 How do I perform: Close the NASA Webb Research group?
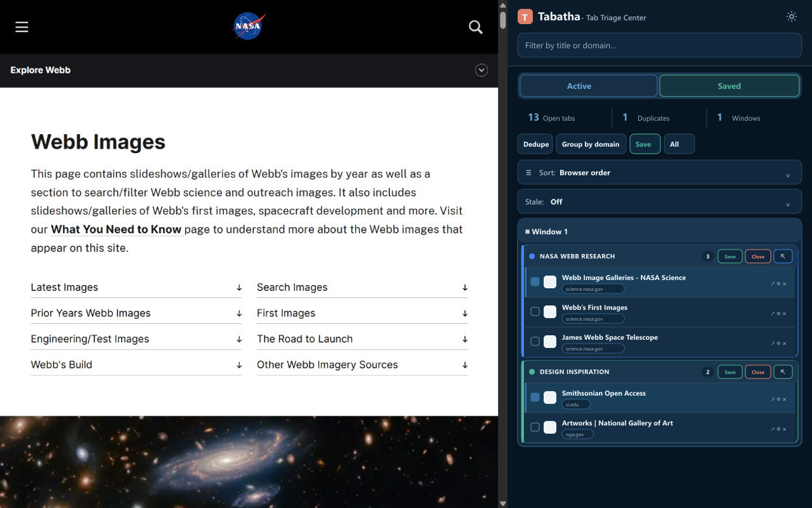pos(758,257)
